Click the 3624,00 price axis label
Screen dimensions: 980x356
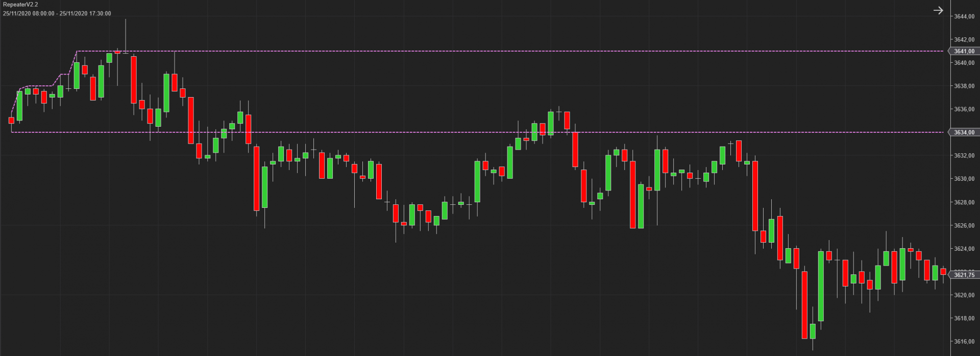coord(964,249)
